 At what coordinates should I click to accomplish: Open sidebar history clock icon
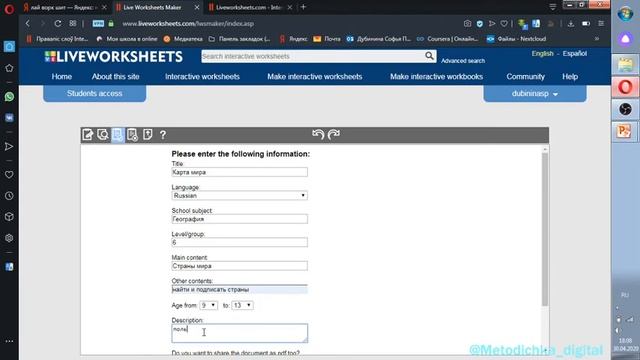(x=9, y=196)
